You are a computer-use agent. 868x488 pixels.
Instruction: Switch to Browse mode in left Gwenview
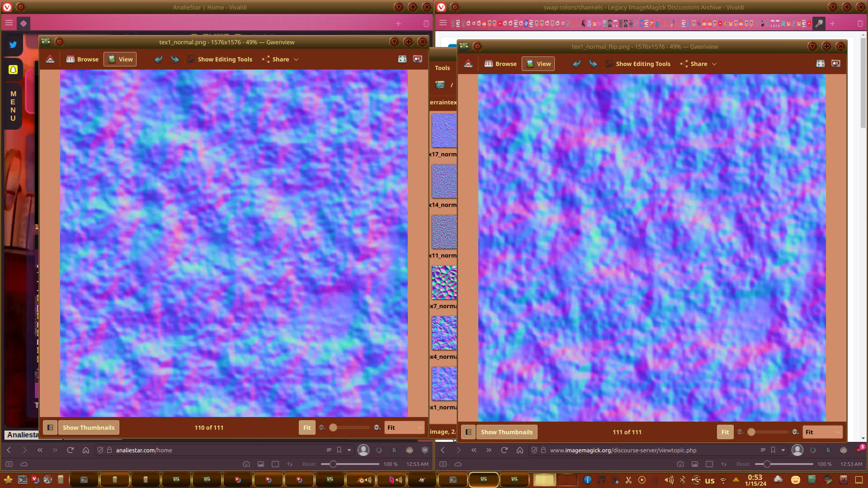coord(82,59)
